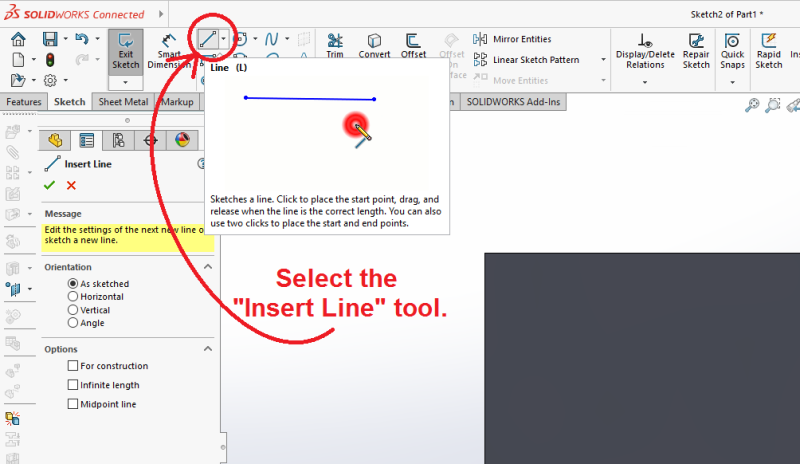Open the FeatureManager design tree tab

coord(55,140)
